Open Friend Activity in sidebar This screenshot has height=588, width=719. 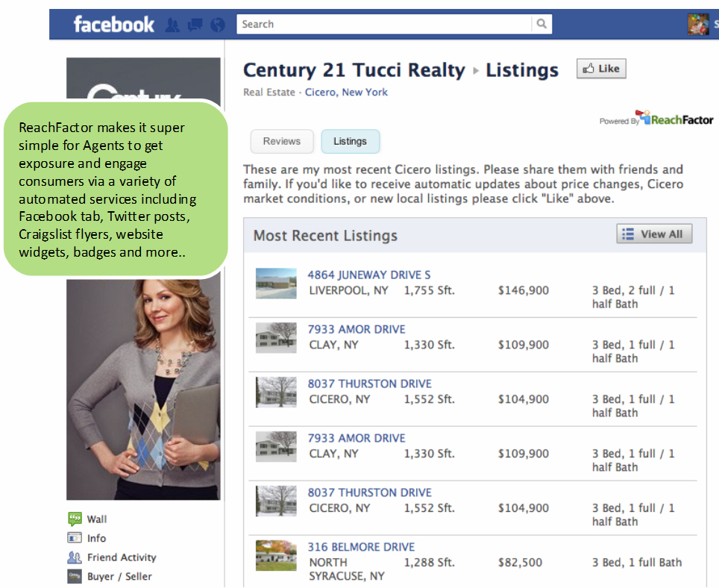[122, 557]
